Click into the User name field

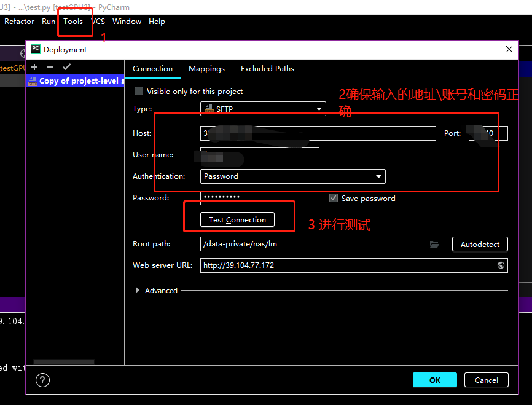coord(260,154)
